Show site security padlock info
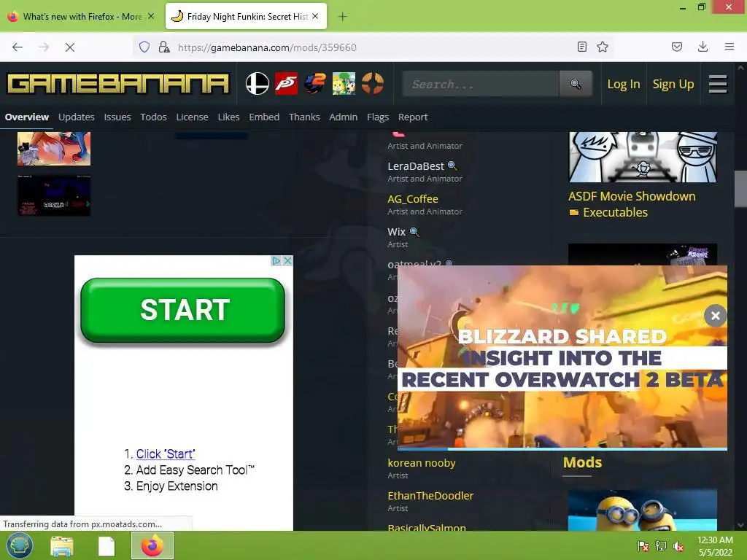Image resolution: width=747 pixels, height=560 pixels. [x=164, y=47]
